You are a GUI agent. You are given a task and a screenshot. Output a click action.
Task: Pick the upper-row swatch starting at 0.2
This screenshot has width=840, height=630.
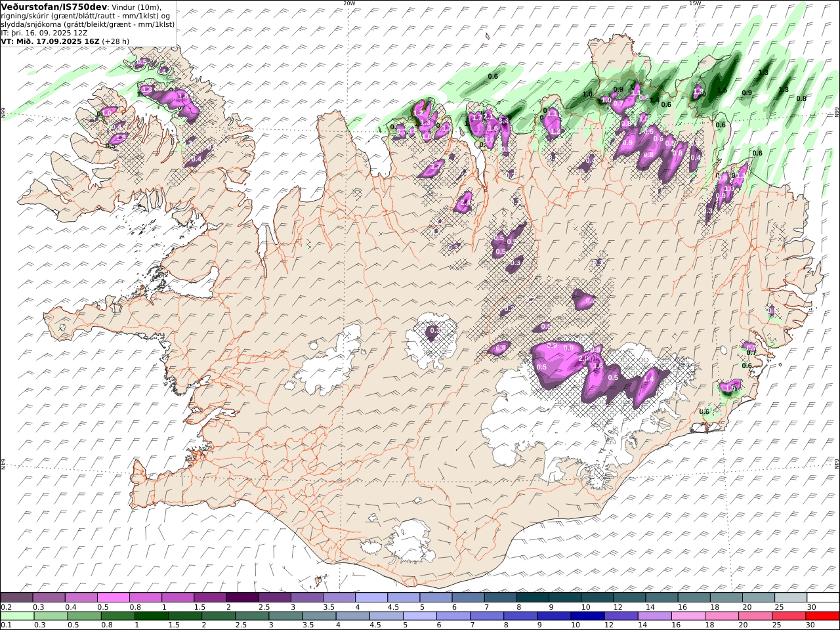(17, 598)
